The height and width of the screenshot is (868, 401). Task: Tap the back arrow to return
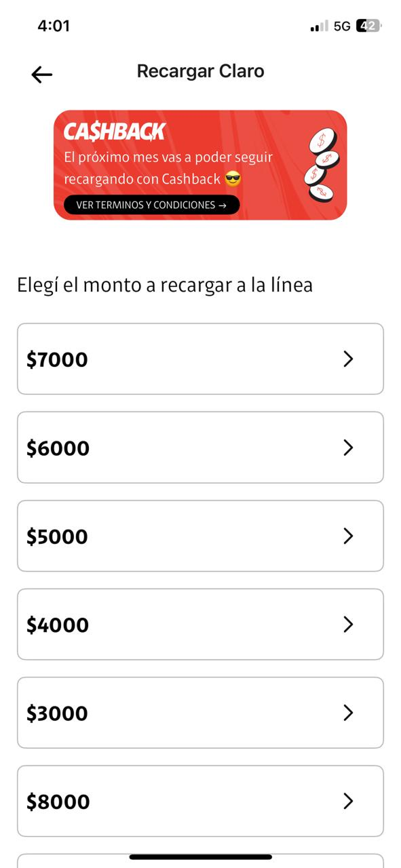[41, 73]
